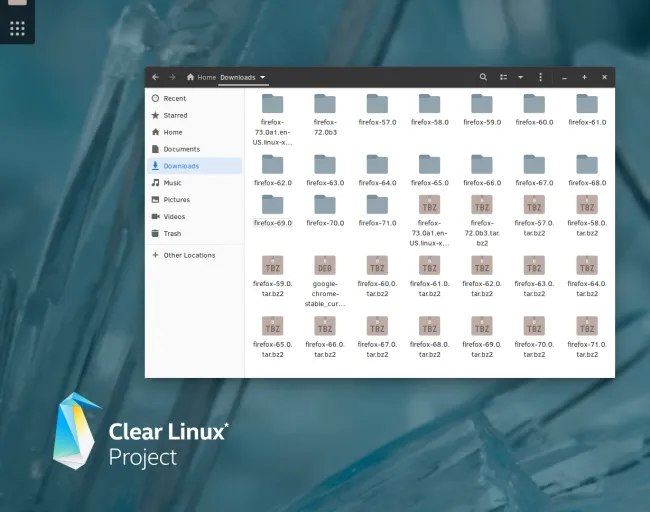Select Recent in the sidebar
The width and height of the screenshot is (650, 512).
(194, 98)
